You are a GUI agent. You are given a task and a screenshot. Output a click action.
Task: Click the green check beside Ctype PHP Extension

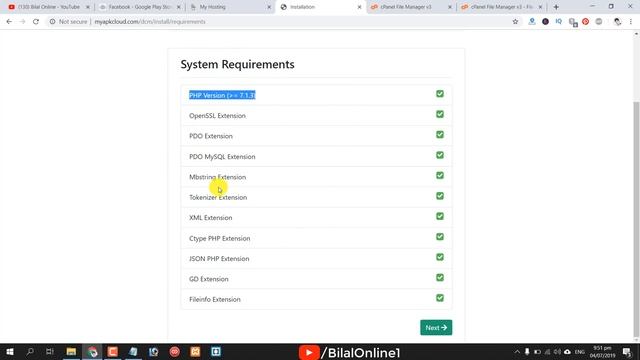point(440,237)
